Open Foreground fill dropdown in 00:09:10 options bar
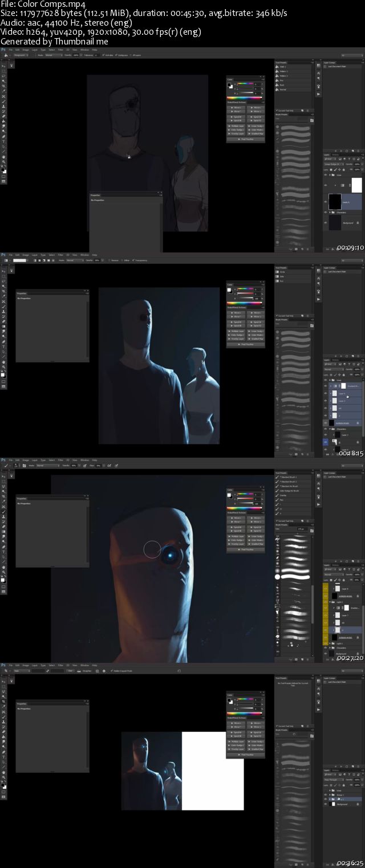 (x=21, y=55)
